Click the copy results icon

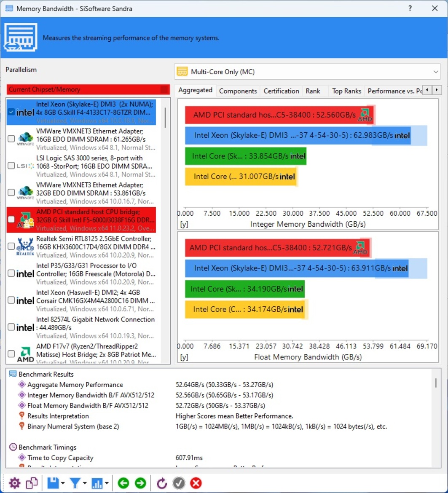click(x=32, y=483)
